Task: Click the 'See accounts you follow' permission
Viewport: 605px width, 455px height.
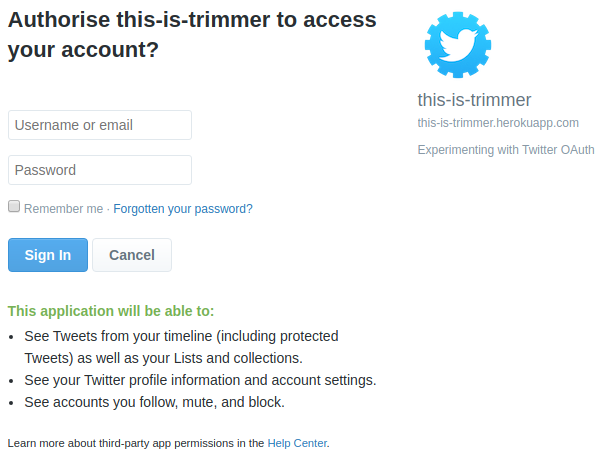Action: [154, 402]
